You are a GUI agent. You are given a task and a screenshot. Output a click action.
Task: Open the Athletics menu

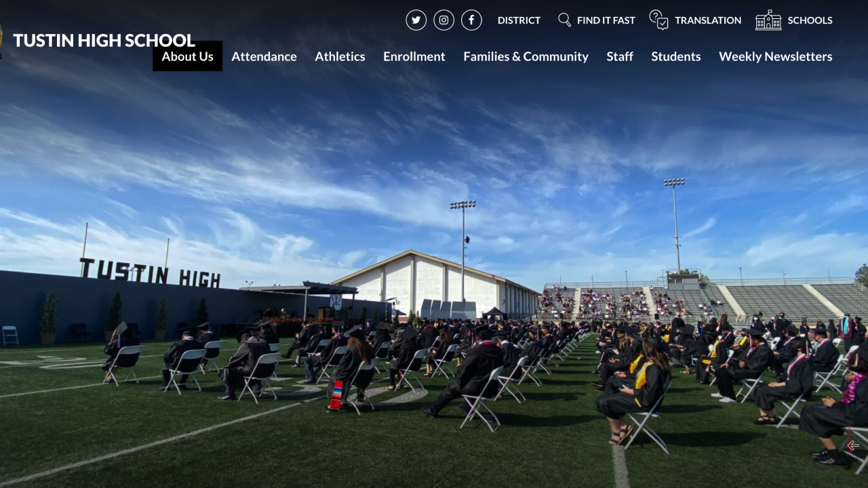[340, 56]
